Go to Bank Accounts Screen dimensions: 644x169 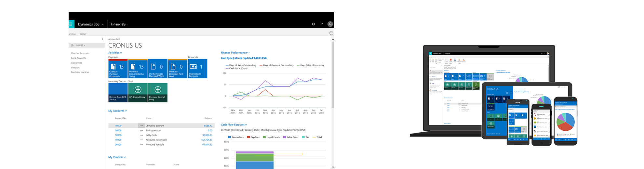78,58
